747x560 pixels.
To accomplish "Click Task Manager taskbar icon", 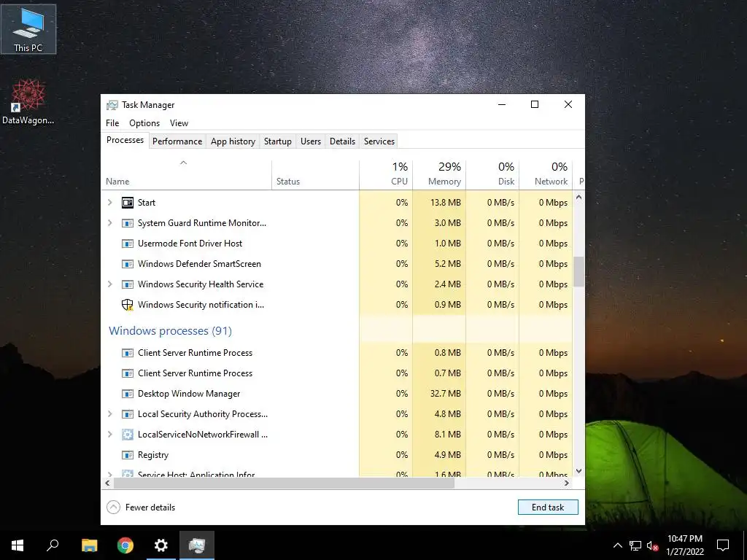I will point(197,545).
